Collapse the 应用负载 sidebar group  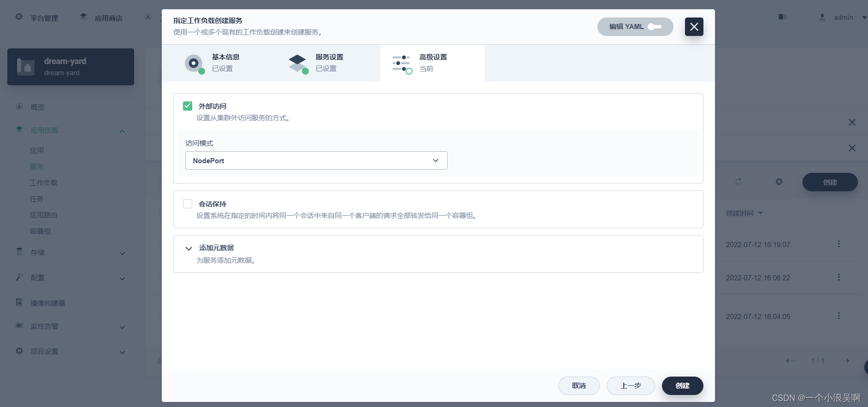[122, 131]
